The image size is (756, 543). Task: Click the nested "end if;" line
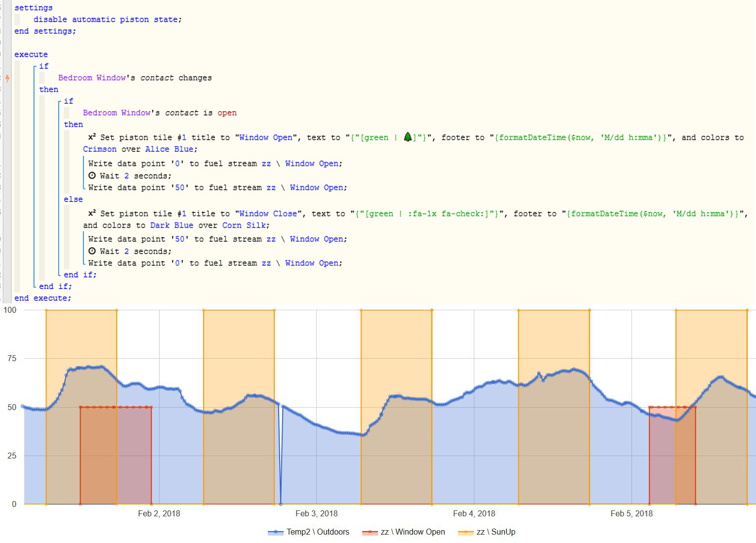pyautogui.click(x=80, y=275)
